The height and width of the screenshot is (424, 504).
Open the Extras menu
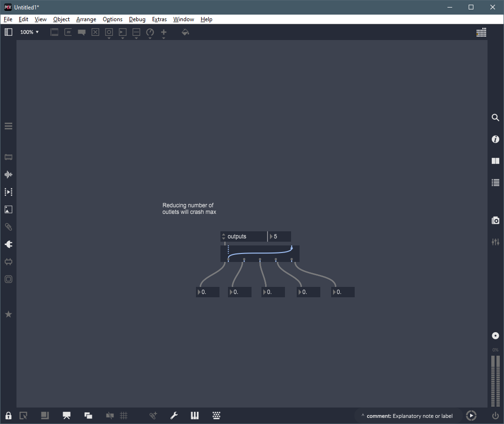point(159,19)
